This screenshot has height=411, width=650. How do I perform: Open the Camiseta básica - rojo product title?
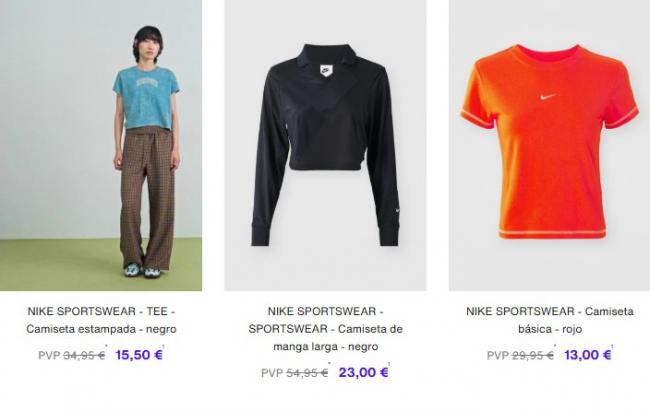(550, 320)
